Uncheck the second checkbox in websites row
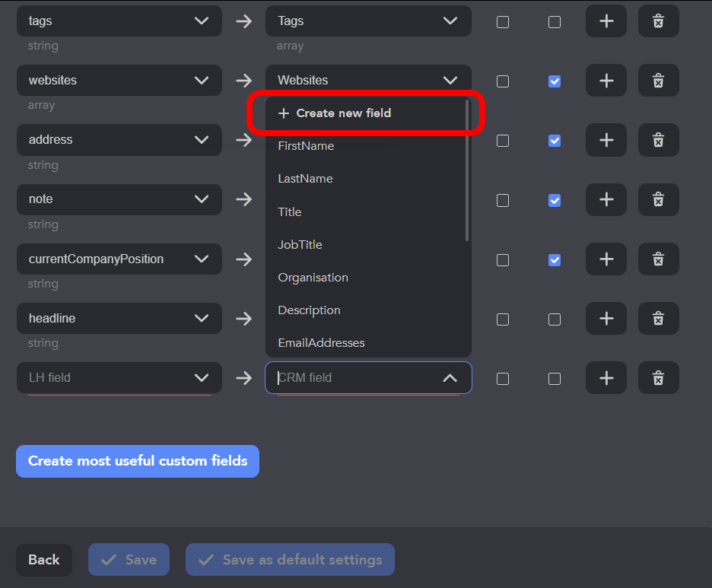Image resolution: width=712 pixels, height=588 pixels. (555, 81)
